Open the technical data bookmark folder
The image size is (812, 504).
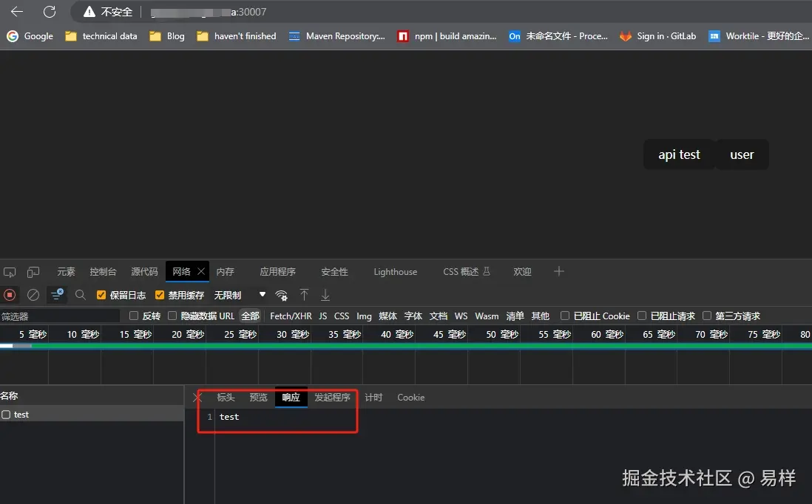(x=101, y=36)
